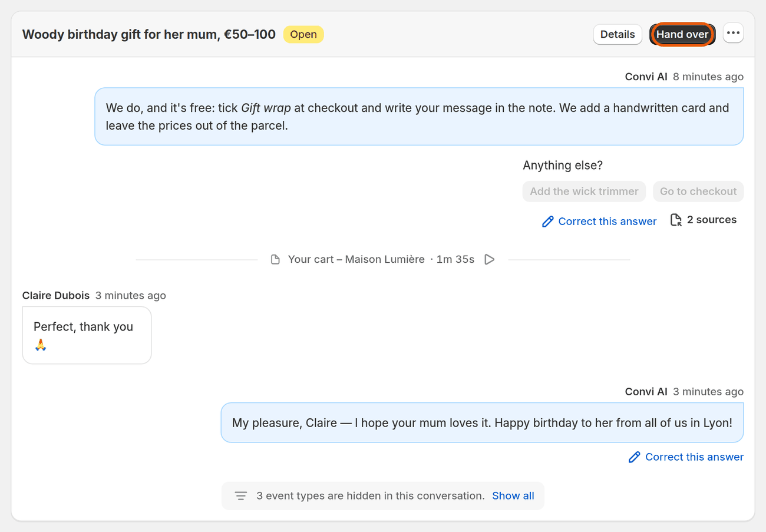Click Claire's '3 minutes ago' timestamp
Viewport: 766px width, 532px height.
pyautogui.click(x=131, y=296)
